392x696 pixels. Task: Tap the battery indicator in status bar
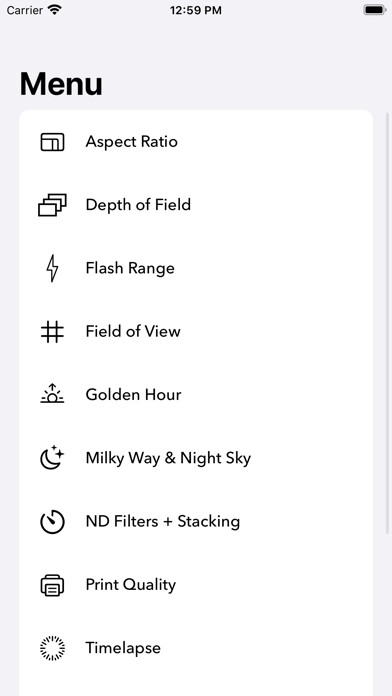click(x=375, y=10)
